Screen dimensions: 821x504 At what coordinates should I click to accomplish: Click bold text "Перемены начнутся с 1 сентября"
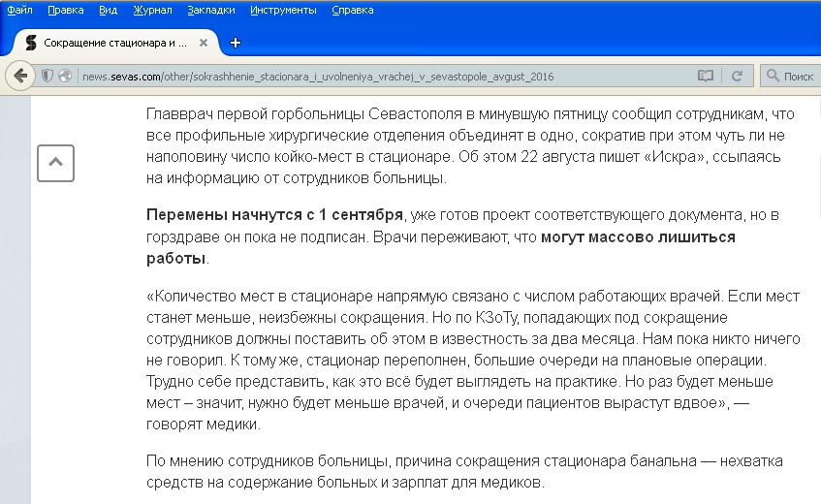[274, 215]
